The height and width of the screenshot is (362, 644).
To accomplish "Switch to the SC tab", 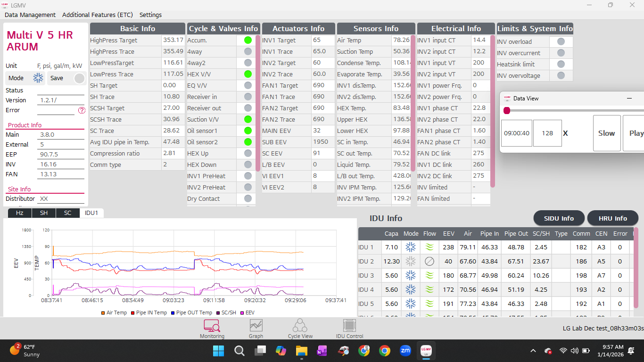I will [x=67, y=213].
